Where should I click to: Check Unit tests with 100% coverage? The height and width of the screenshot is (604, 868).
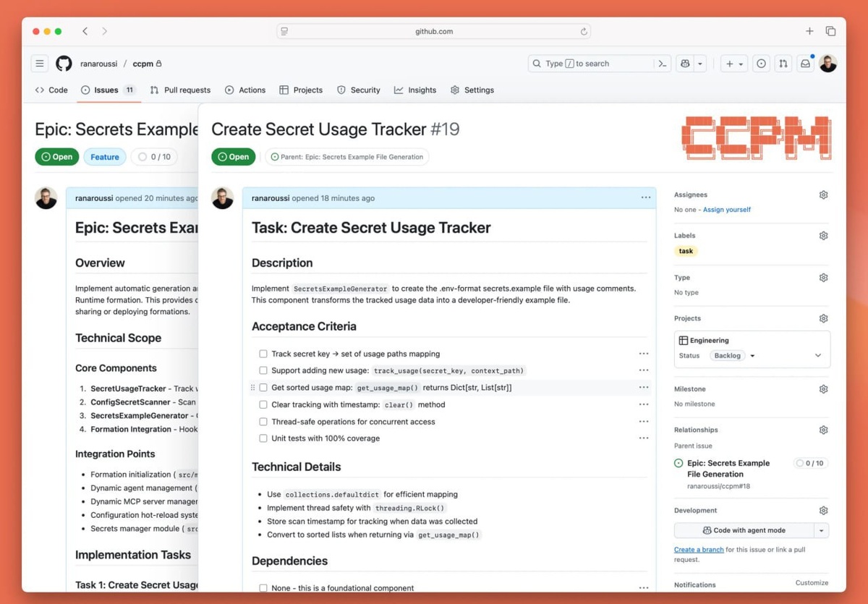click(x=263, y=438)
